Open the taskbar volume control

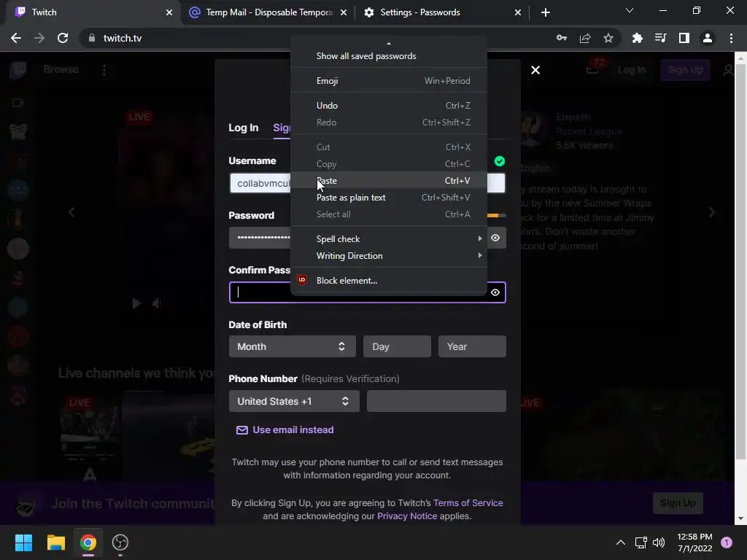click(659, 542)
